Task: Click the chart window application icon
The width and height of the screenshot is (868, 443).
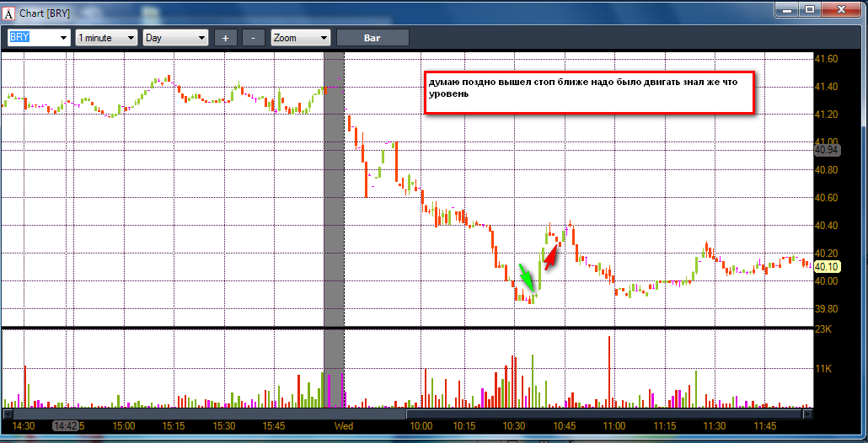Action: (x=8, y=13)
